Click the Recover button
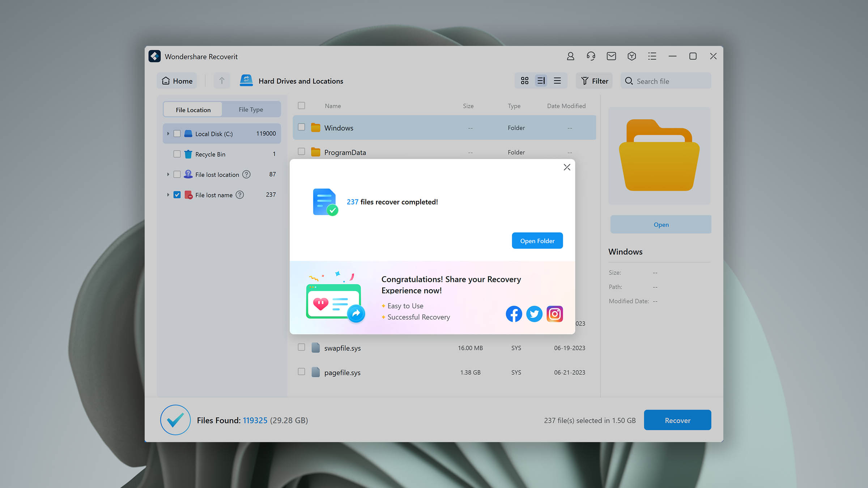 677,420
